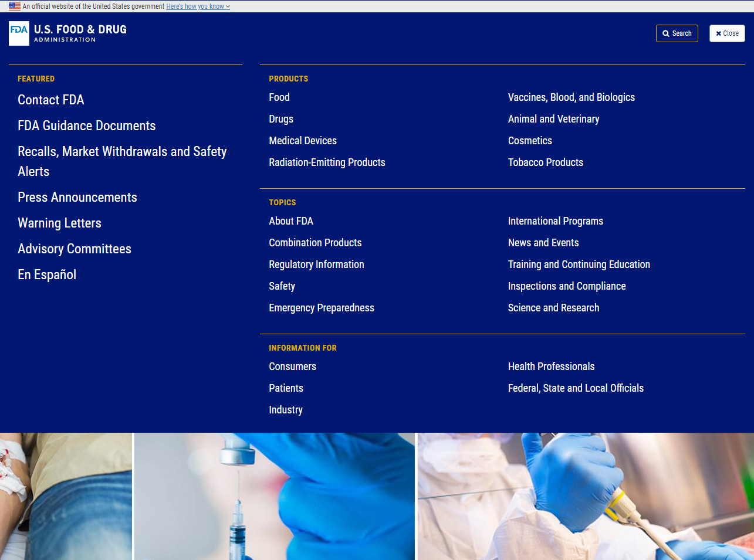Image resolution: width=754 pixels, height=560 pixels.
Task: Switch to En Español
Action: click(x=47, y=274)
